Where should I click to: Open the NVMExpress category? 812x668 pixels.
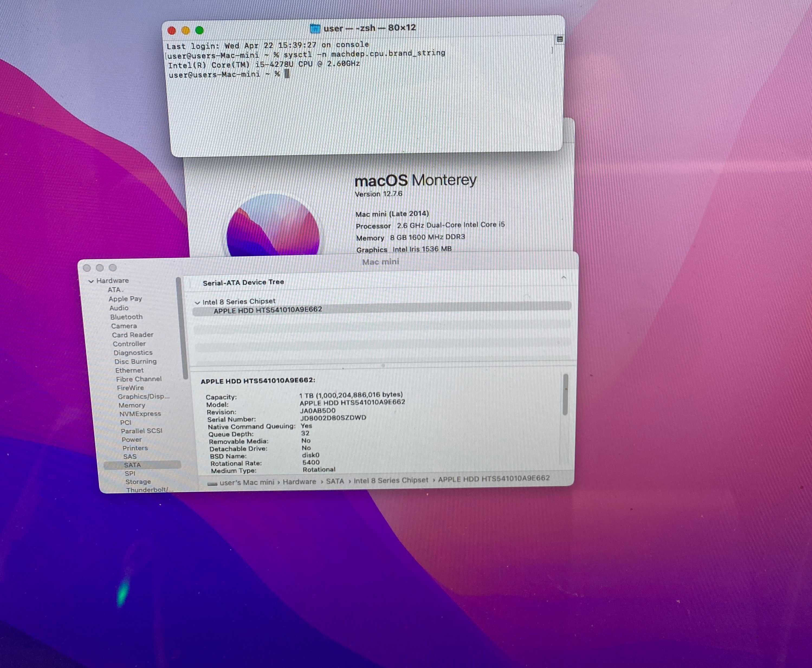(x=140, y=414)
